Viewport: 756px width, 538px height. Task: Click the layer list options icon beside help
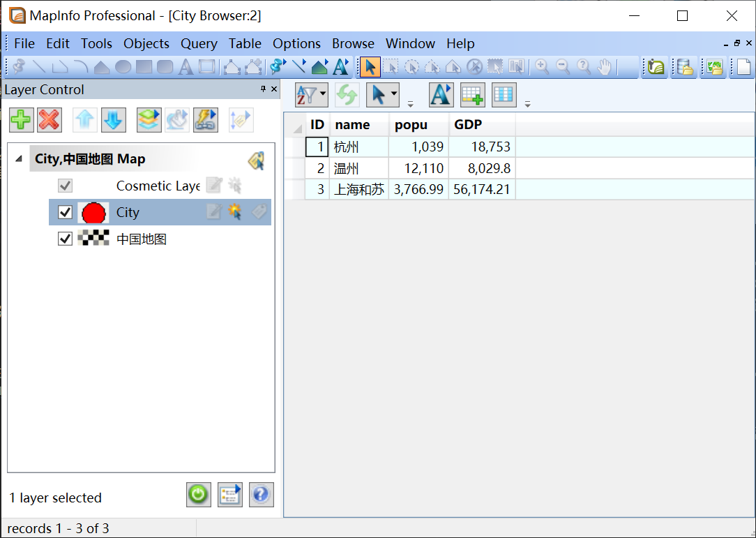pyautogui.click(x=230, y=495)
